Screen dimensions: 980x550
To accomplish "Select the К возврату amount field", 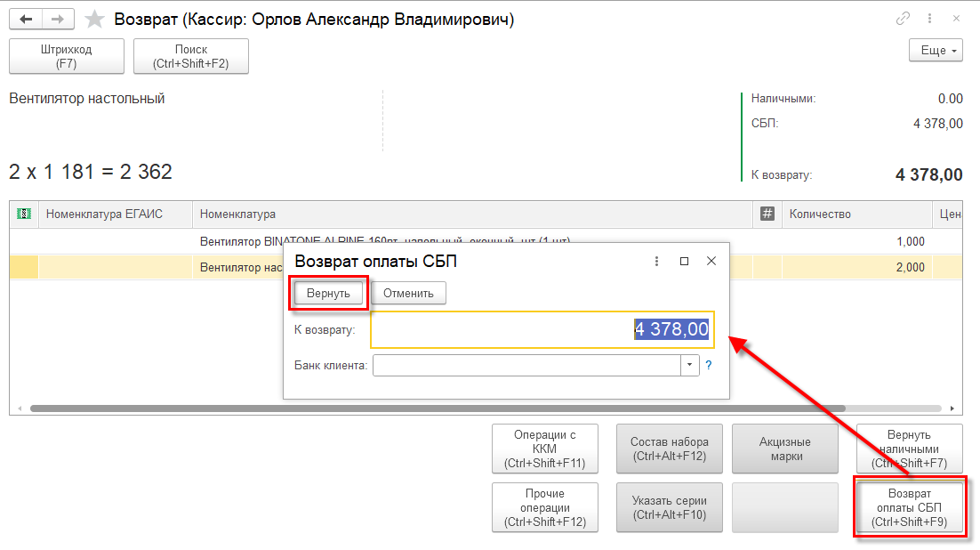I will [x=542, y=329].
